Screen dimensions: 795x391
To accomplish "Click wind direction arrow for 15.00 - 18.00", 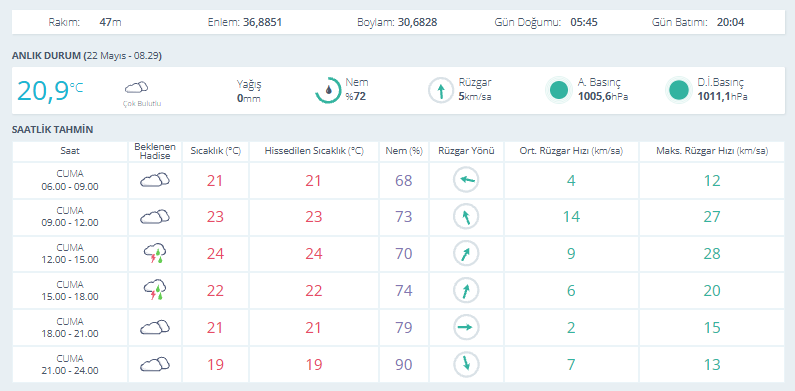I will point(466,291).
